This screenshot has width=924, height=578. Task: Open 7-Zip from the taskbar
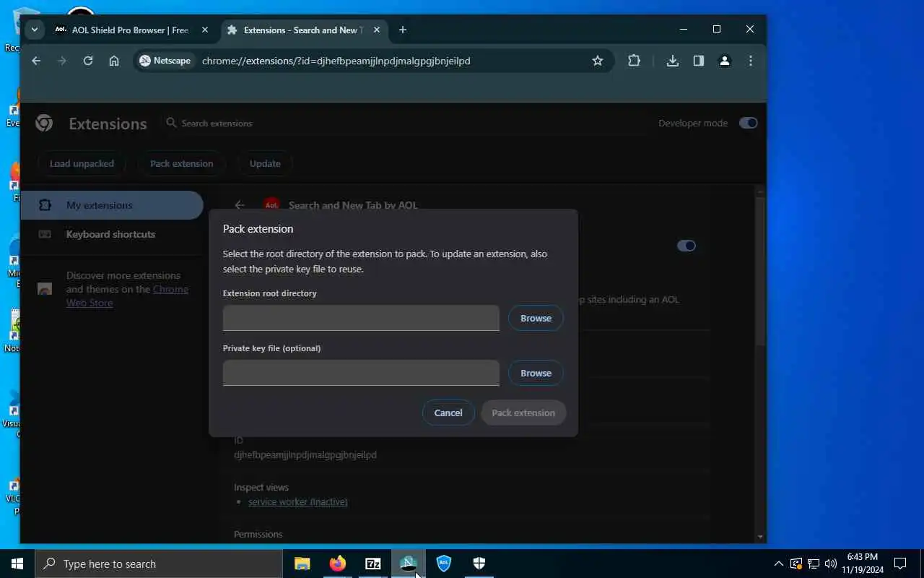373,564
